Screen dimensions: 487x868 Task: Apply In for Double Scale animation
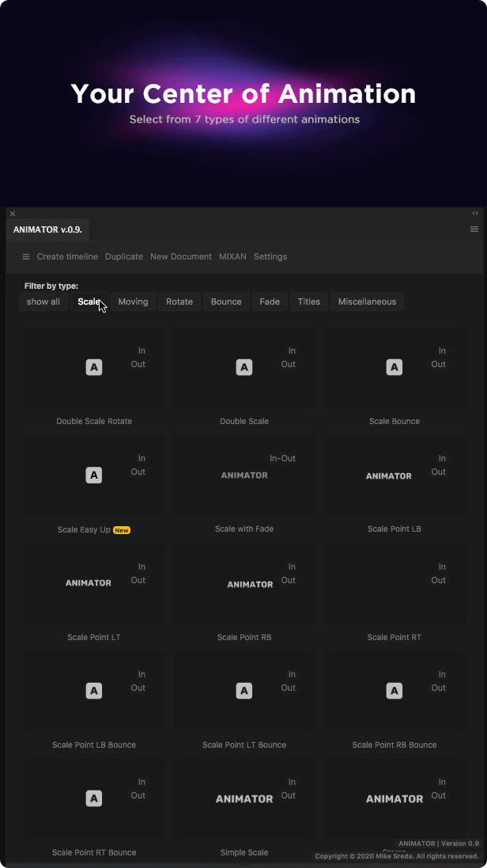pyautogui.click(x=292, y=351)
